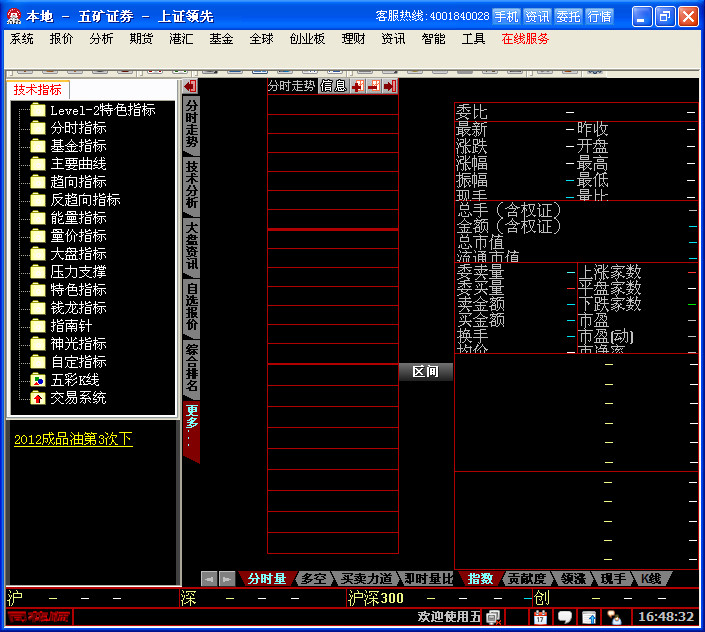Switch to the 领涨 bottom tab
The image size is (705, 632).
(x=573, y=579)
